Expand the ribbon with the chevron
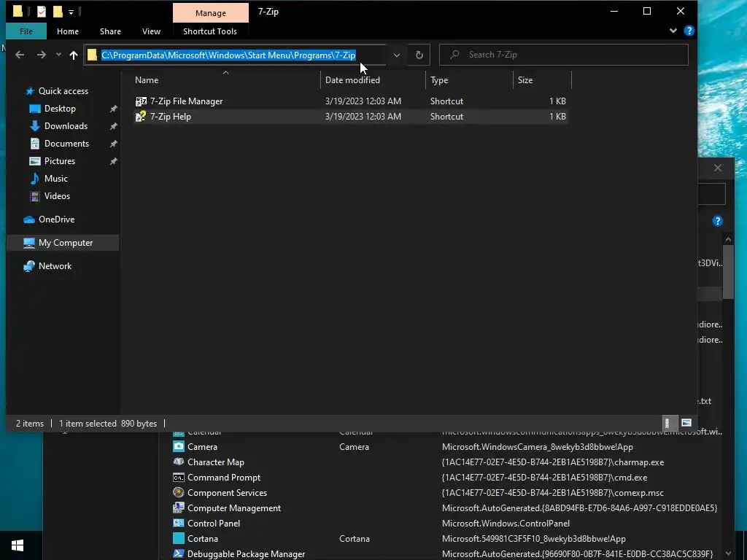Viewport: 747px width, 560px height. point(673,31)
